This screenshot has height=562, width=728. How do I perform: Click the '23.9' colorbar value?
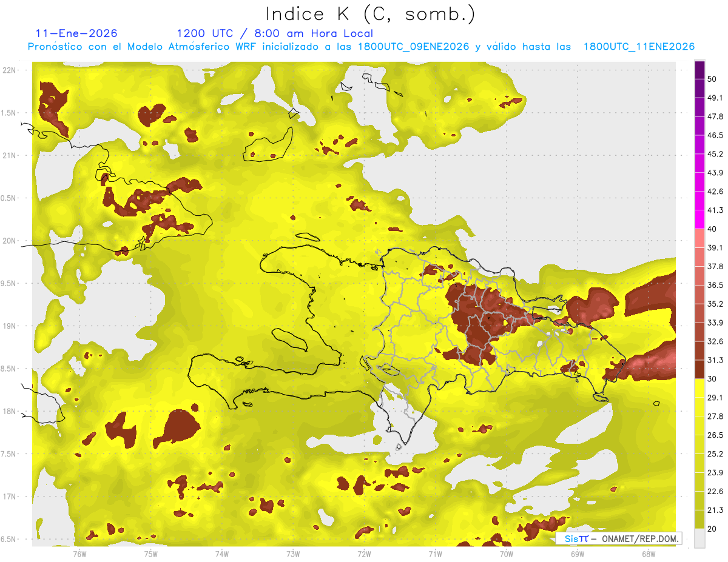716,472
